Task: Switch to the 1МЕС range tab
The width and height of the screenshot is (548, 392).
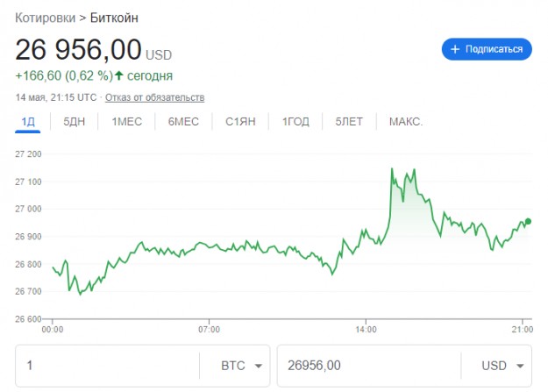Action: point(127,122)
